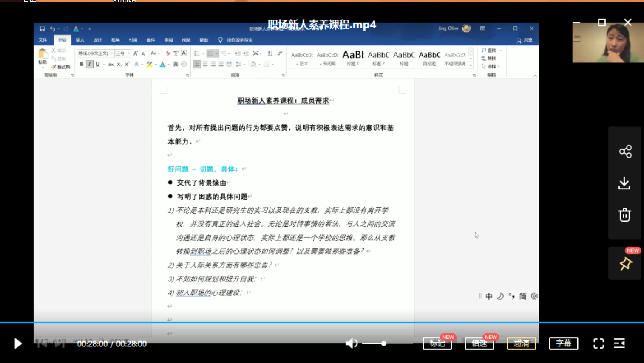Click the pin icon with NEW badge
This screenshot has width=644, height=363.
click(x=625, y=264)
